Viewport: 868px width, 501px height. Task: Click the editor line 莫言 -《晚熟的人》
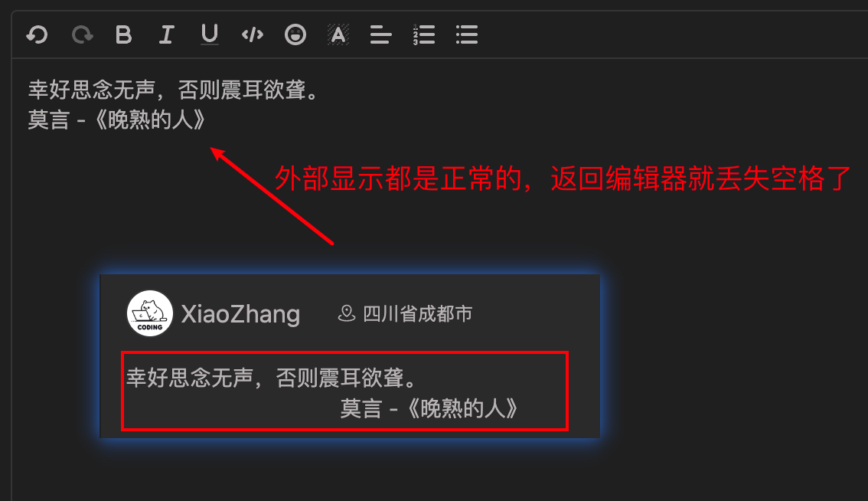(x=117, y=120)
